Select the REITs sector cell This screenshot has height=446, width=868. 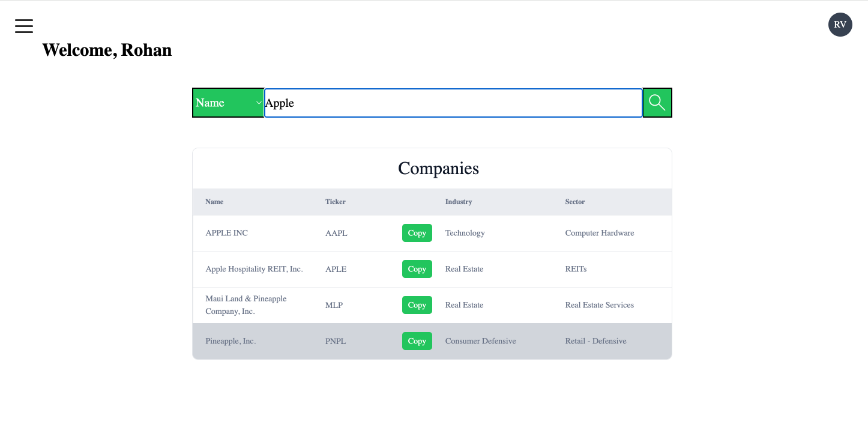pyautogui.click(x=576, y=269)
